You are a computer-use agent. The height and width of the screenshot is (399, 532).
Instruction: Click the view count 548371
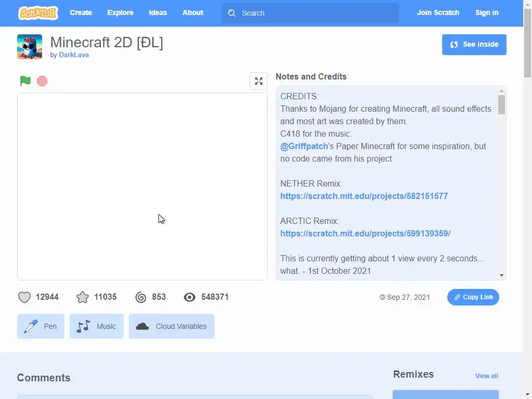(215, 297)
